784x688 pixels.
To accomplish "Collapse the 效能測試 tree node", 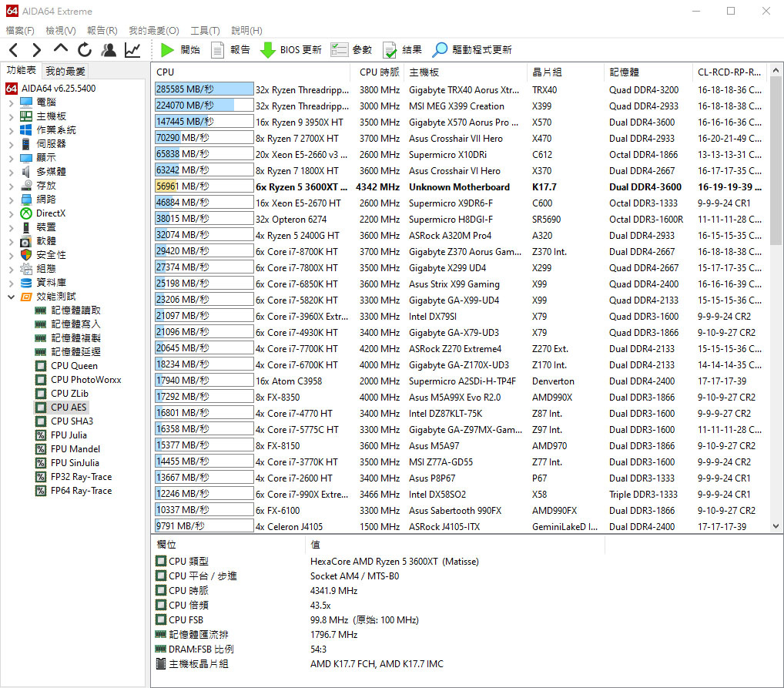I will click(x=11, y=297).
